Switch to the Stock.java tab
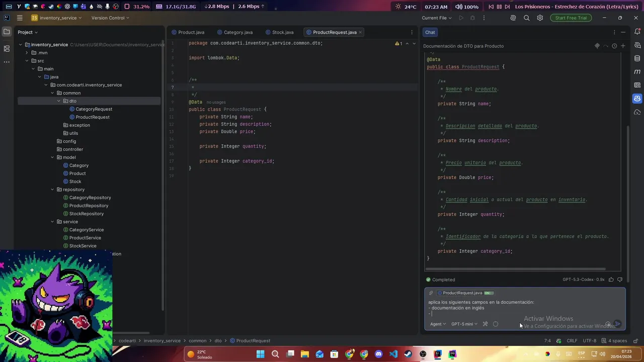This screenshot has height=362, width=644. 279,32
